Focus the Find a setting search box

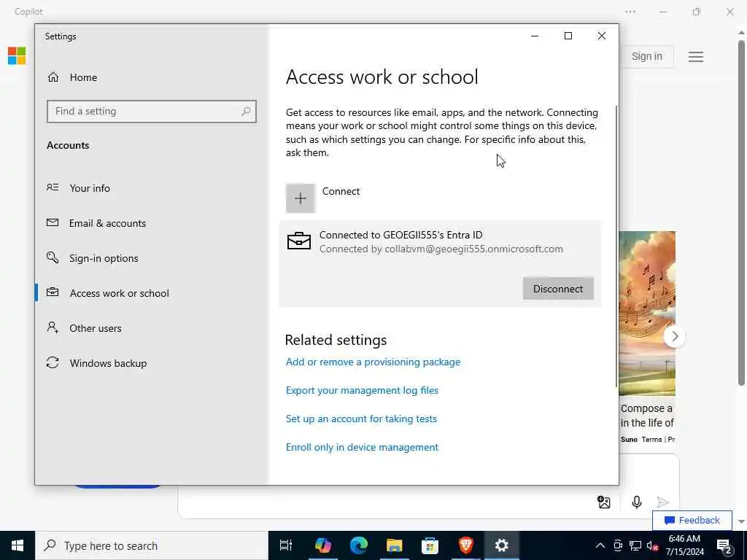pos(152,112)
